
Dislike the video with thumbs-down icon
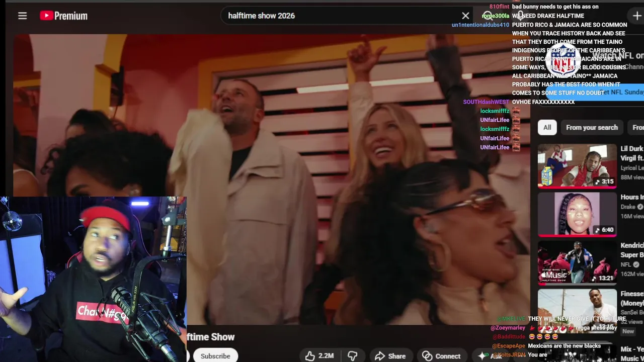(353, 356)
